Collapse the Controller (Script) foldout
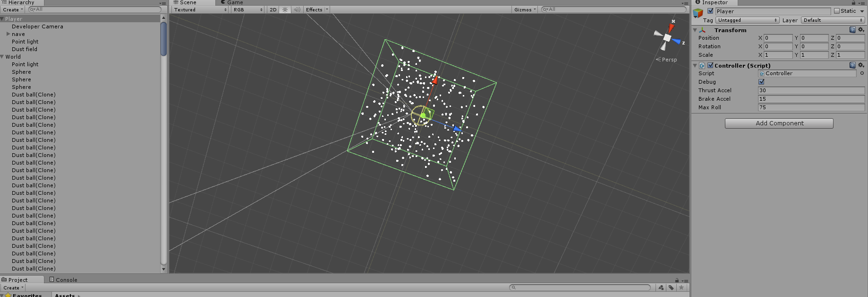The width and height of the screenshot is (868, 297). click(x=695, y=65)
